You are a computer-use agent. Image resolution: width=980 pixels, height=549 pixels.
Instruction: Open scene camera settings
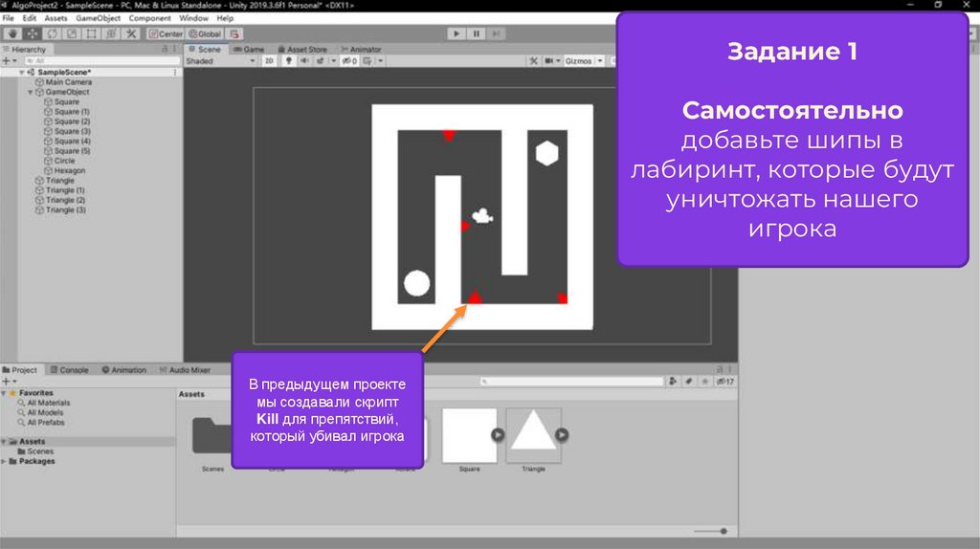click(552, 61)
